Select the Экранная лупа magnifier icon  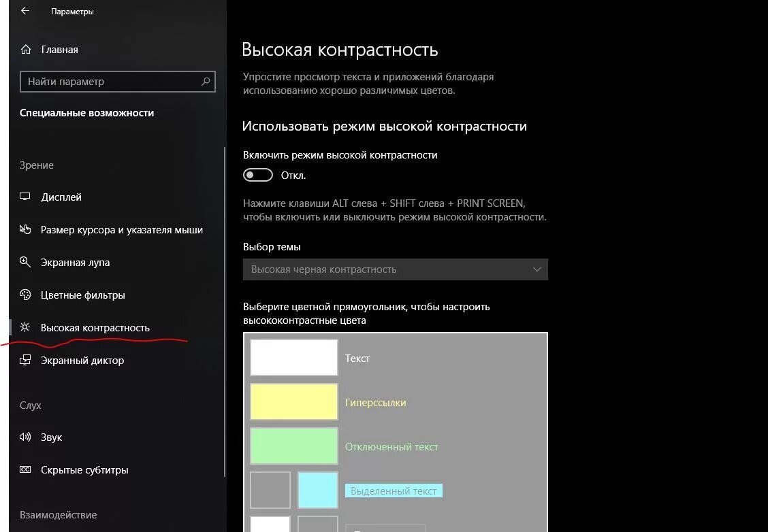(25, 262)
